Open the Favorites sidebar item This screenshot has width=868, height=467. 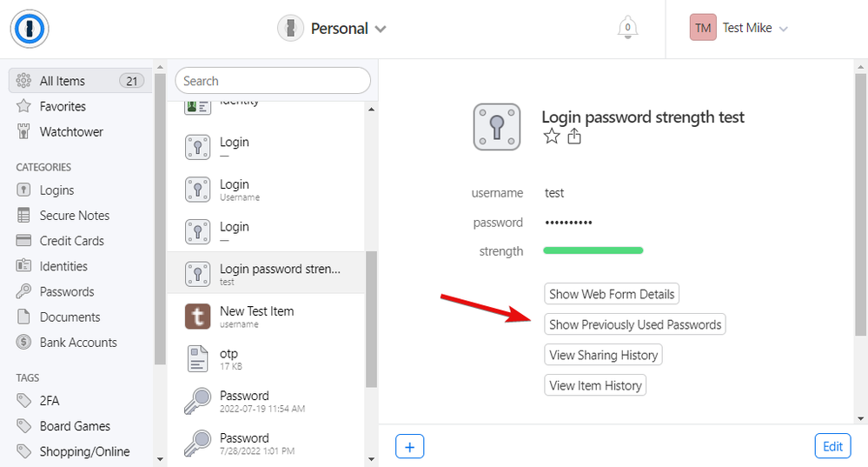tap(63, 106)
